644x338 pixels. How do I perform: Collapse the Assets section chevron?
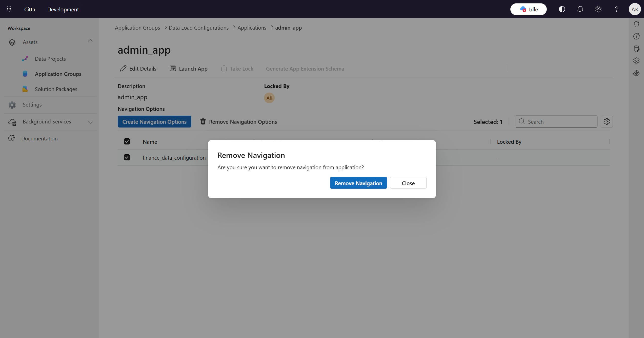(90, 41)
